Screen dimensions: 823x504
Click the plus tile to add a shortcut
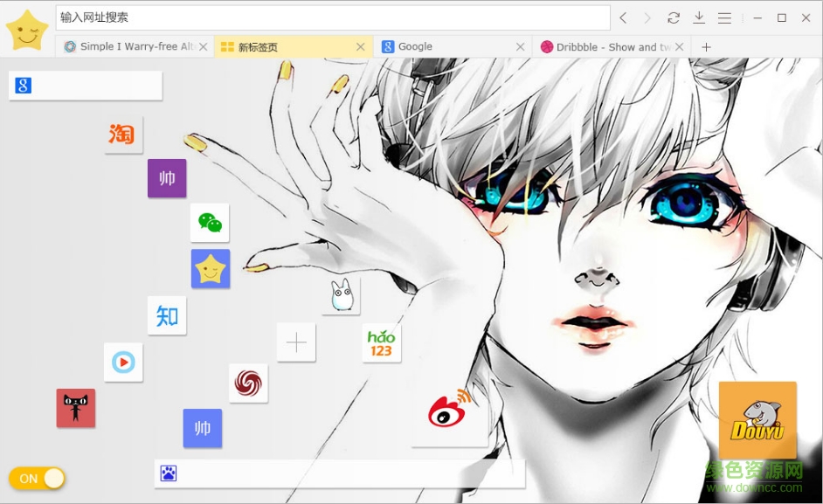click(295, 342)
